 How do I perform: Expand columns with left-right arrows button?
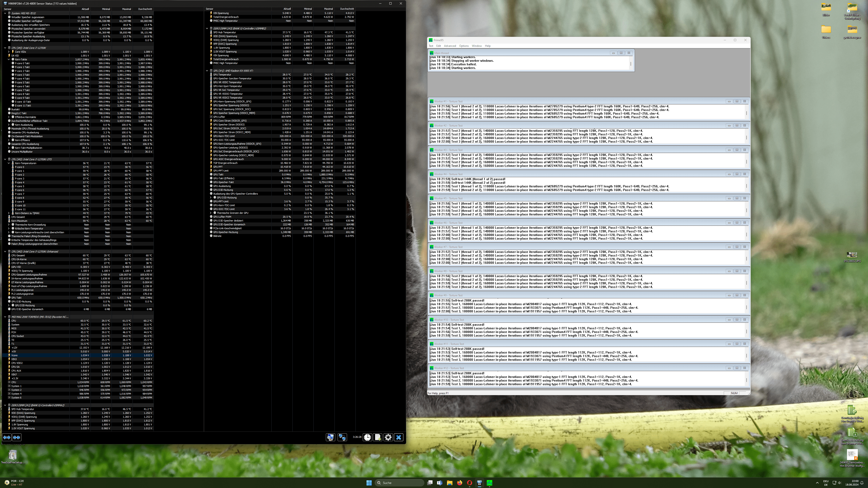7,437
